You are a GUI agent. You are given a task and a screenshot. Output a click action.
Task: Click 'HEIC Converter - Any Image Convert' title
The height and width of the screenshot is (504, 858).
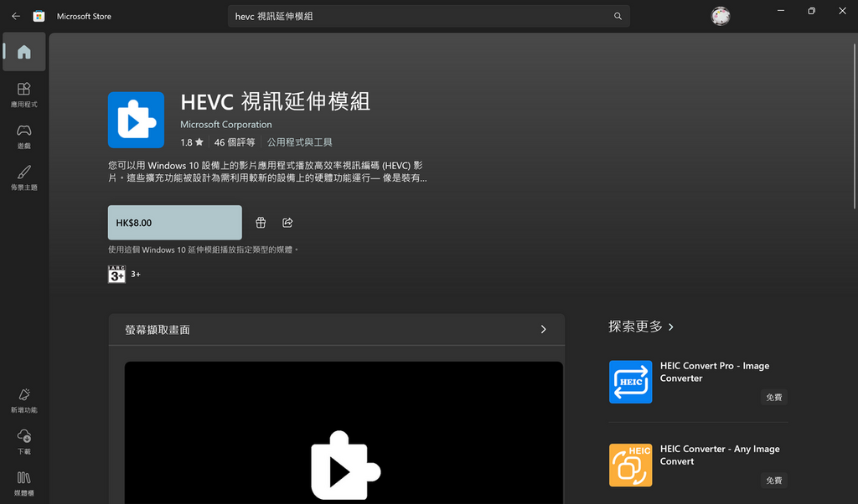click(720, 455)
